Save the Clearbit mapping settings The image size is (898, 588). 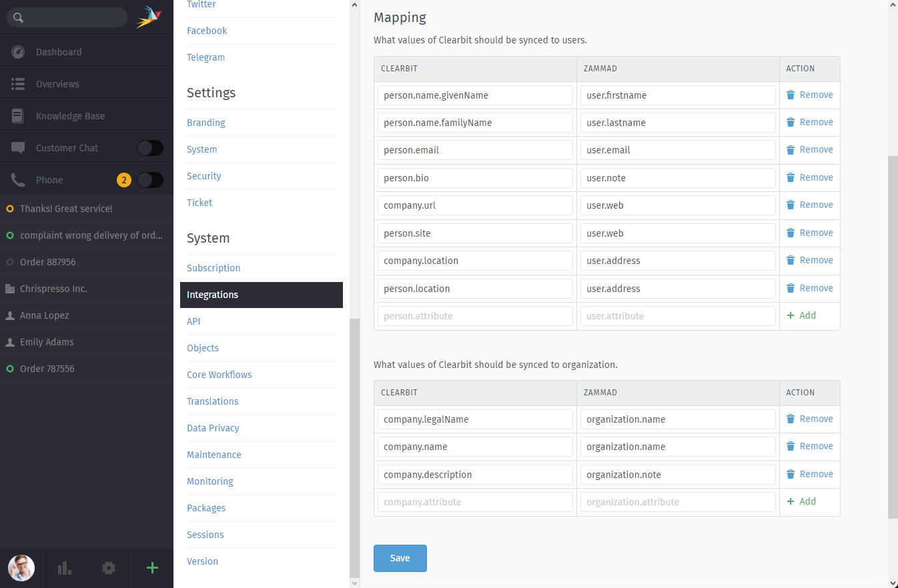[x=400, y=558]
